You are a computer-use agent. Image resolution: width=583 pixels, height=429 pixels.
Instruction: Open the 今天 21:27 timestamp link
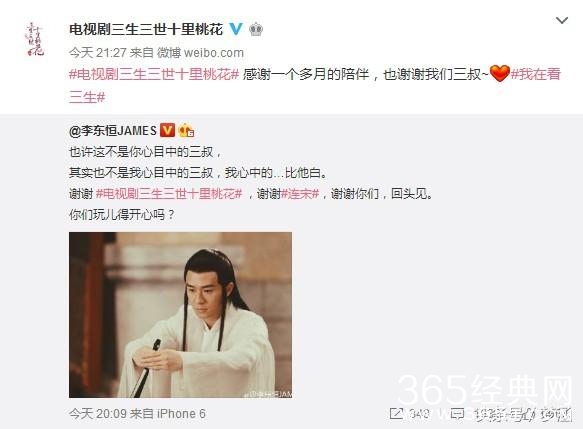coord(97,52)
